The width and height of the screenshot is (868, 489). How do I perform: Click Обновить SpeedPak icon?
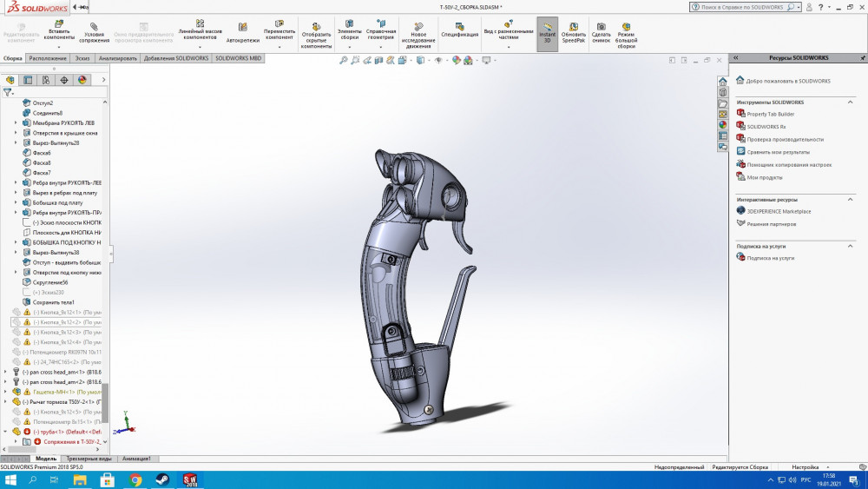(x=574, y=27)
